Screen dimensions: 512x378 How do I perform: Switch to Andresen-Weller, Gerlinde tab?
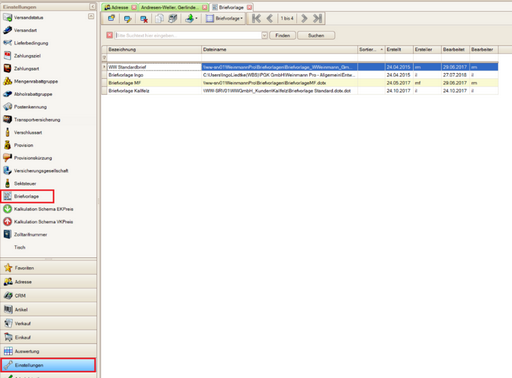coord(170,7)
